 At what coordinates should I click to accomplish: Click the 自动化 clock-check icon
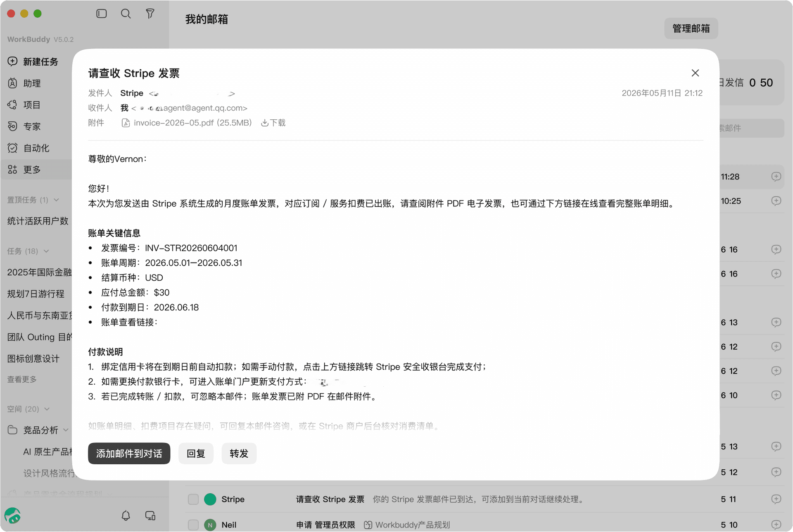pyautogui.click(x=12, y=148)
